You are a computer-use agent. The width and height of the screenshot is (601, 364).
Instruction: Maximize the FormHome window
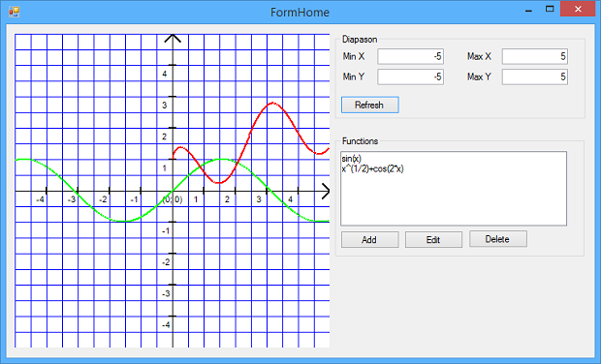click(550, 9)
